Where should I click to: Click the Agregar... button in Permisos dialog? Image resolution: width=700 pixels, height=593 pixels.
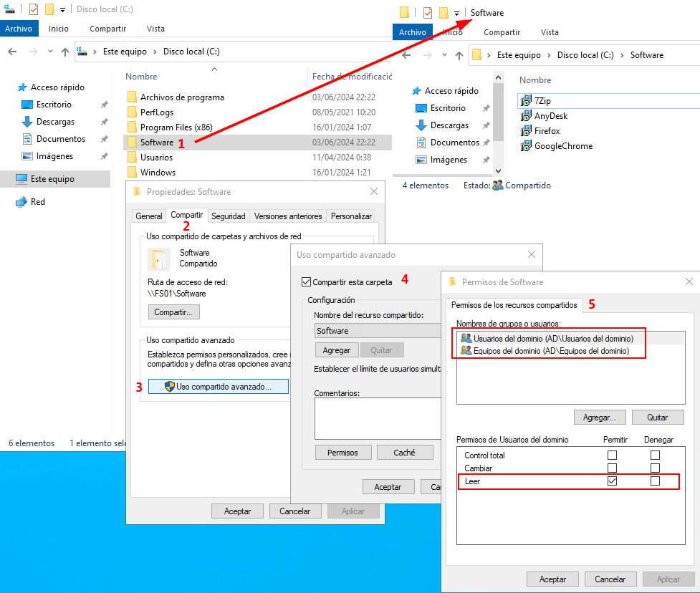tap(600, 417)
